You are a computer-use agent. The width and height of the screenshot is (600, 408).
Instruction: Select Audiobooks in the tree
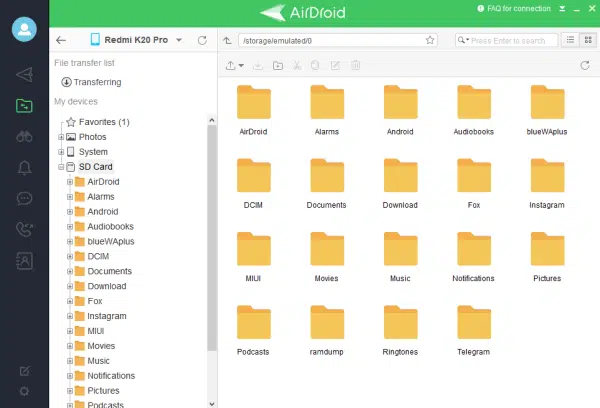click(x=110, y=227)
